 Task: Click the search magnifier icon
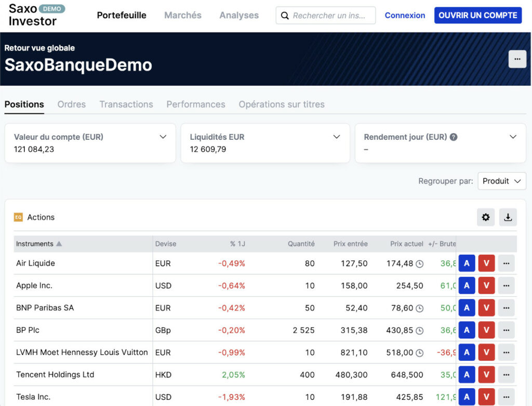285,16
